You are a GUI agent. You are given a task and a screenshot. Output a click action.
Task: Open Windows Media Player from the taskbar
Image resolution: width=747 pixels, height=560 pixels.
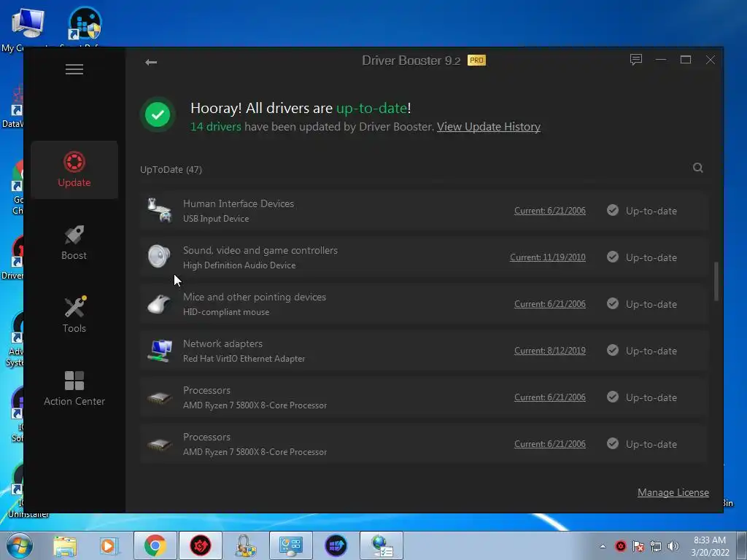click(109, 545)
